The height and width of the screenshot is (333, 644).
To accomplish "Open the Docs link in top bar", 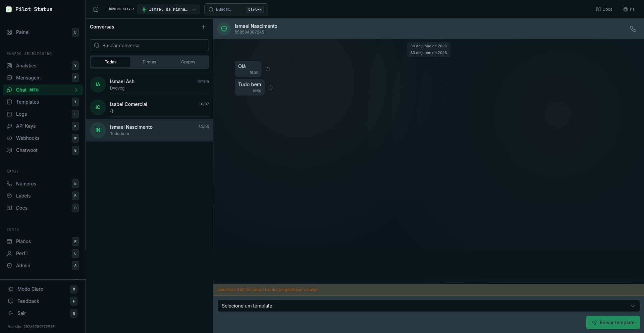I will (604, 9).
